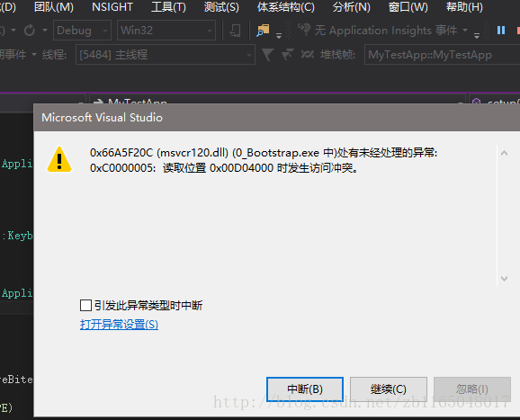The height and width of the screenshot is (420, 520).
Task: Click the flag threads icon
Action: (x=287, y=54)
